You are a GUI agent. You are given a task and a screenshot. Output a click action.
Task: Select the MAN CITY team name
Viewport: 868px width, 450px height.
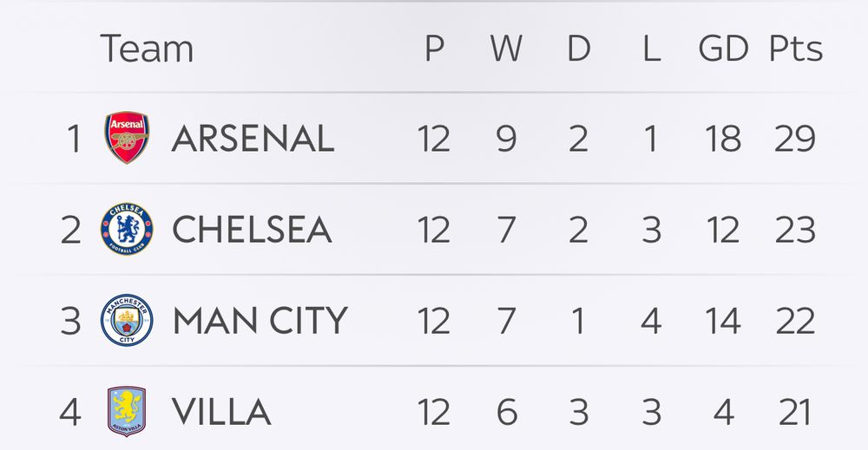click(260, 321)
